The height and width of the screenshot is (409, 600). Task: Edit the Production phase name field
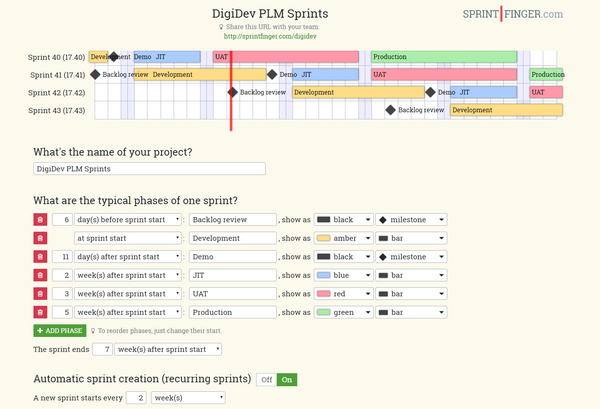[233, 312]
